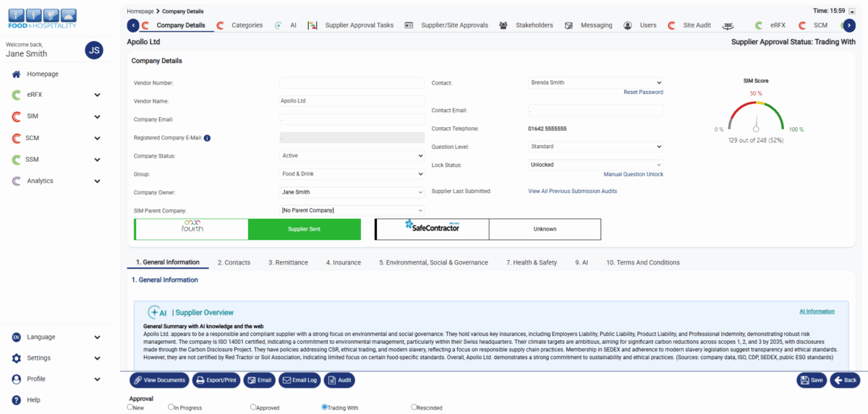The height and width of the screenshot is (414, 868).
Task: Click the AI badge in Supplier Overview
Action: [x=157, y=312]
